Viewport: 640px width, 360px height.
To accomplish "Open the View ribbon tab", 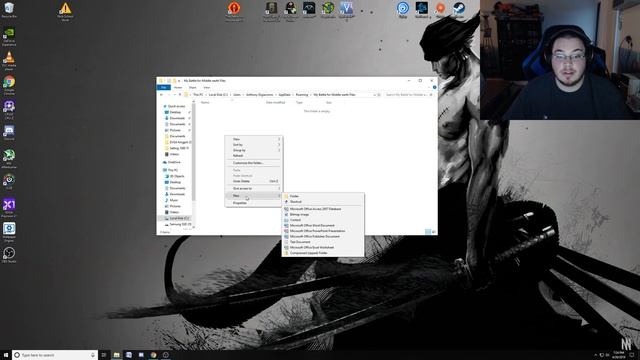I will point(207,87).
